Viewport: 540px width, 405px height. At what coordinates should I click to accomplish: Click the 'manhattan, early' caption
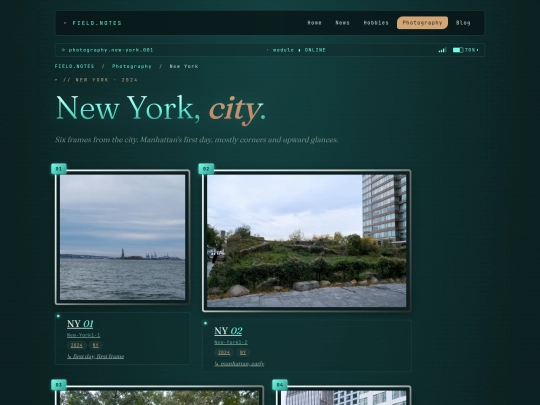(x=239, y=364)
